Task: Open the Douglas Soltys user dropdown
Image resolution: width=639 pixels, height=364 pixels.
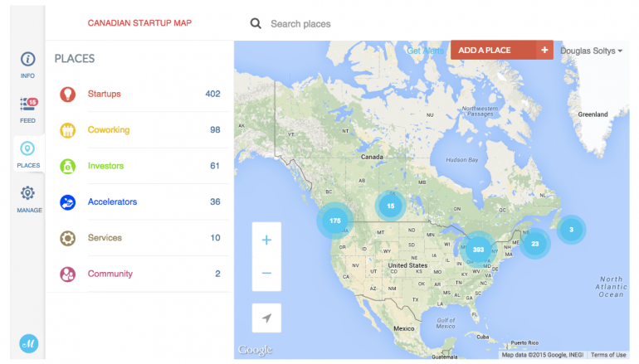Action: click(591, 51)
